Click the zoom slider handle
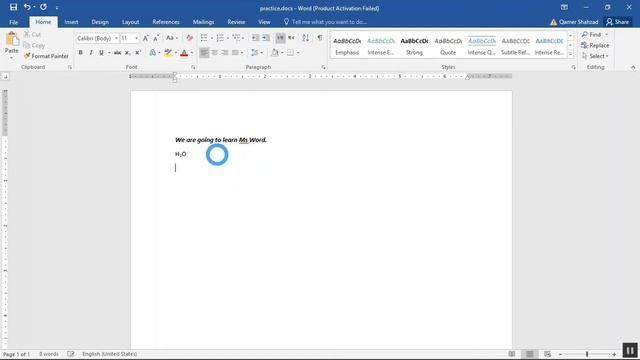 click(587, 354)
